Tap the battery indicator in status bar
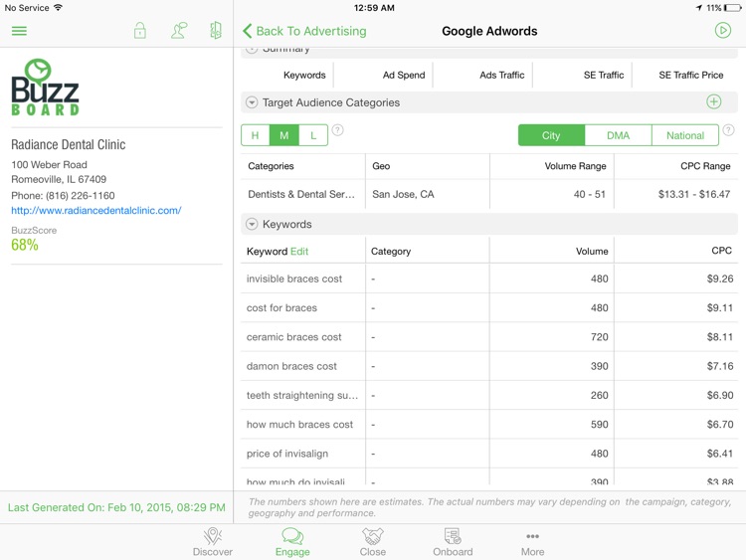The height and width of the screenshot is (560, 746). 733,8
